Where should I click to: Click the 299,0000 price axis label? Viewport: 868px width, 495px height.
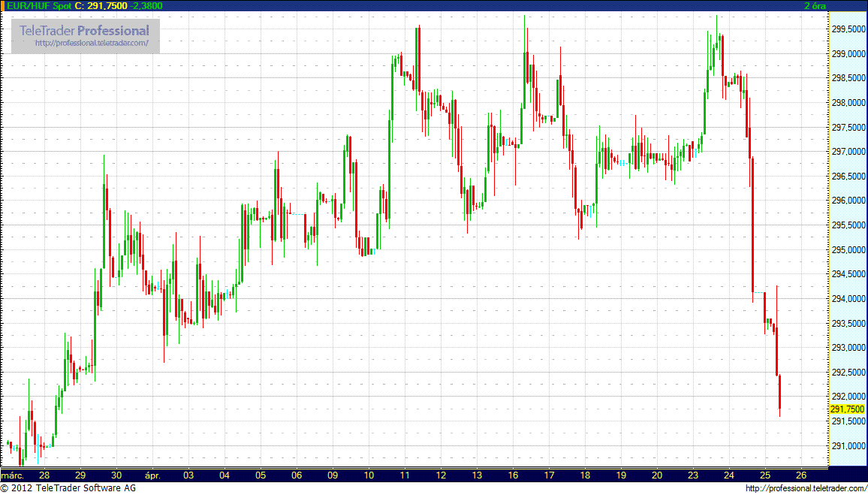coord(849,54)
